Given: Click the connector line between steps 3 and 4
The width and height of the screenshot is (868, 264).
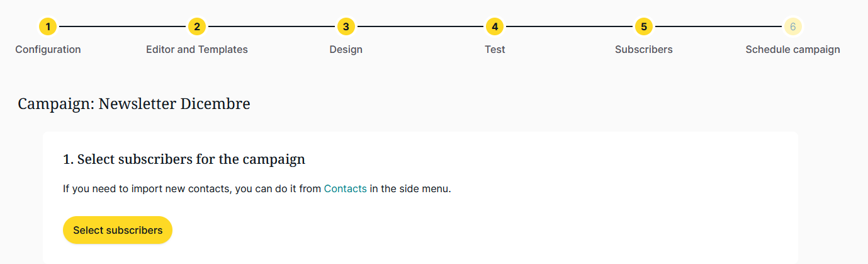Looking at the screenshot, I should 420,26.
